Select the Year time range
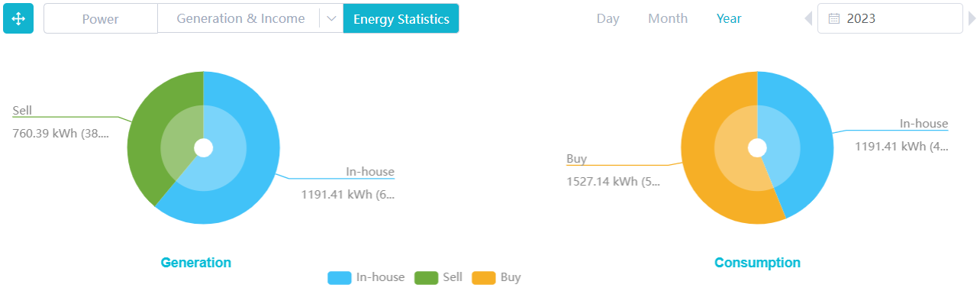980x291 pixels. click(729, 18)
